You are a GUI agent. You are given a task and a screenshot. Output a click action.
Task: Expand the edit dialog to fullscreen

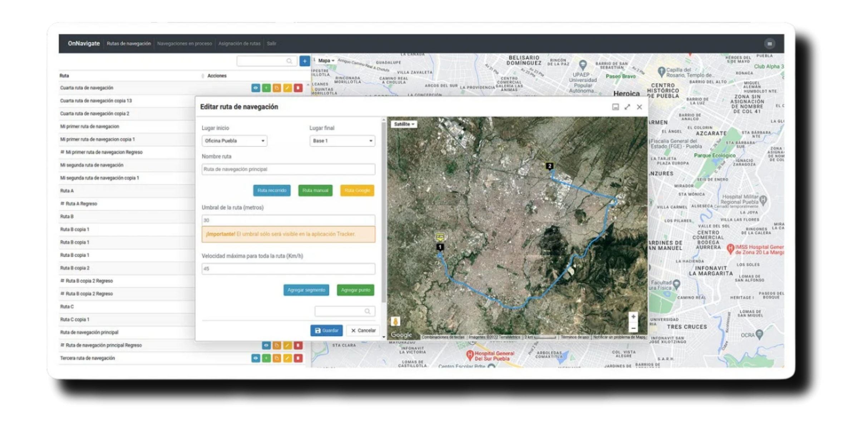tap(627, 107)
